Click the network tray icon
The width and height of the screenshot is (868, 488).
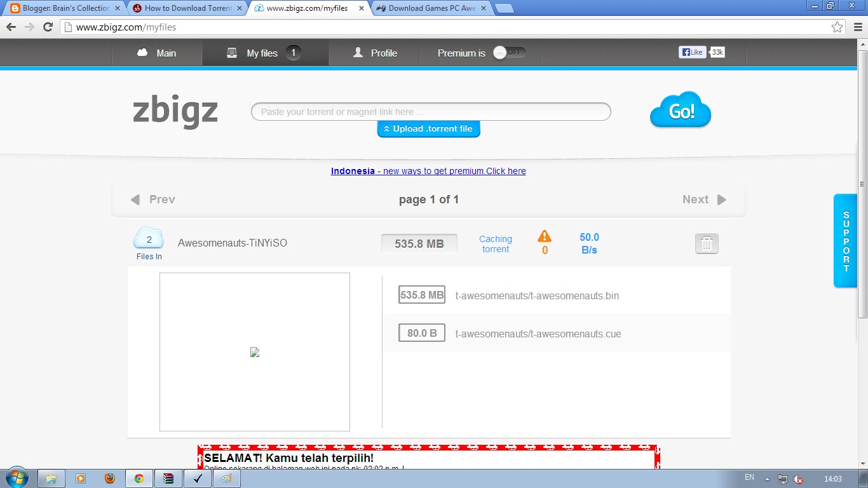click(783, 479)
